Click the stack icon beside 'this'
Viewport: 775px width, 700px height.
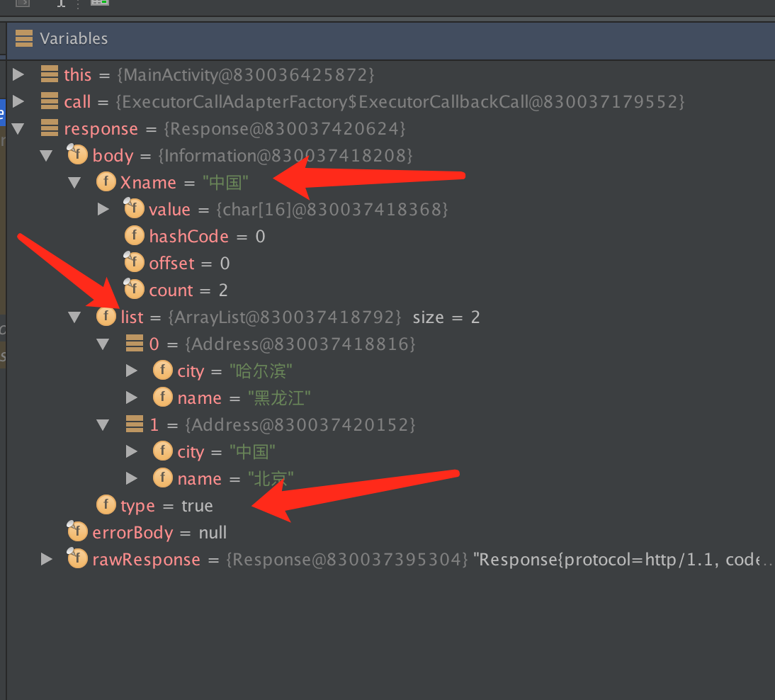pyautogui.click(x=50, y=74)
